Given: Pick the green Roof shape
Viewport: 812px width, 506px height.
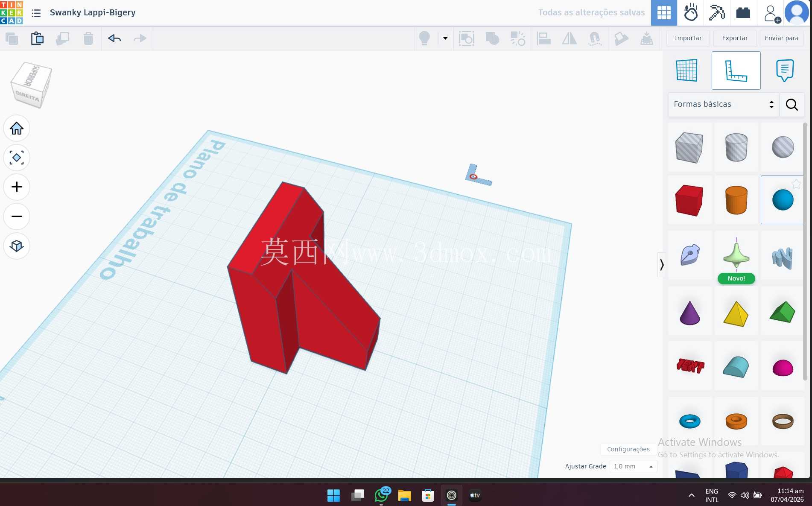Looking at the screenshot, I should [x=783, y=312].
